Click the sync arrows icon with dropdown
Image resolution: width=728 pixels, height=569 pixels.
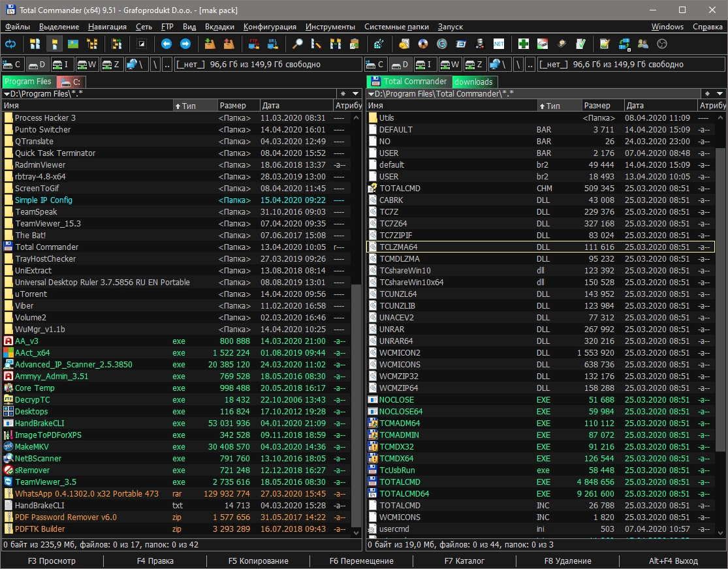click(x=624, y=44)
